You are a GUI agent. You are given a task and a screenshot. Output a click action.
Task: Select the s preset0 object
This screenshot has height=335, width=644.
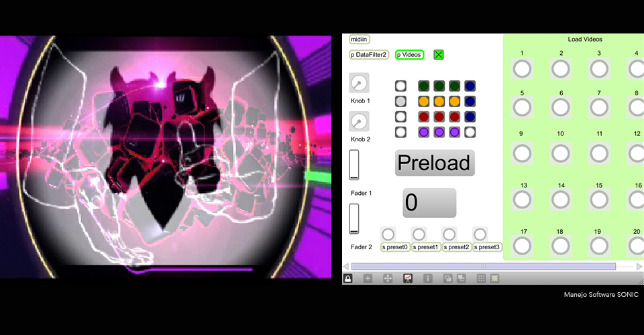395,247
